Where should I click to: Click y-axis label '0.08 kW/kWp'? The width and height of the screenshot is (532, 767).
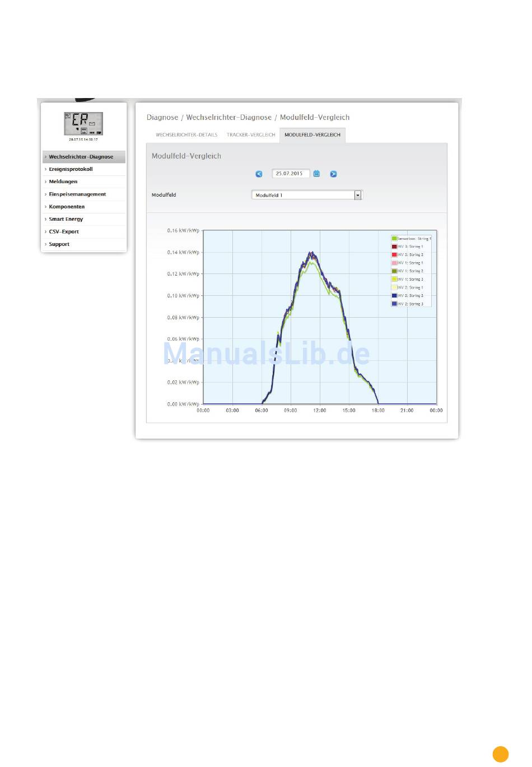coord(183,317)
